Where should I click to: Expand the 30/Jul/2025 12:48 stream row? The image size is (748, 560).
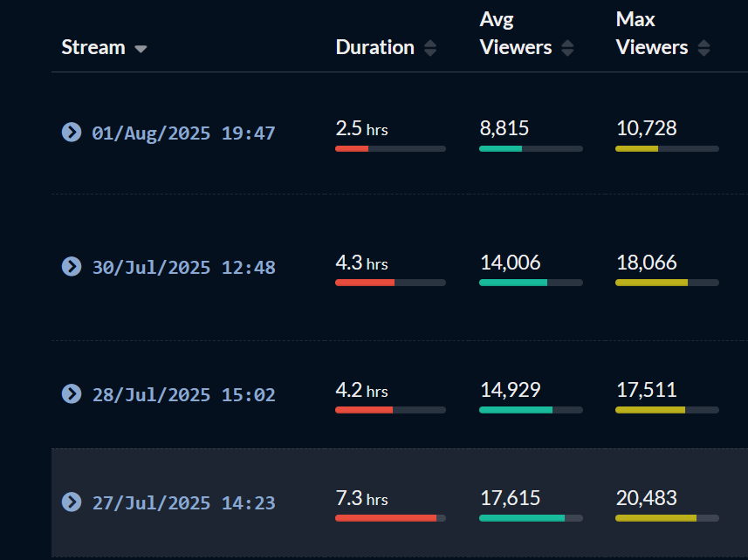[x=72, y=266]
